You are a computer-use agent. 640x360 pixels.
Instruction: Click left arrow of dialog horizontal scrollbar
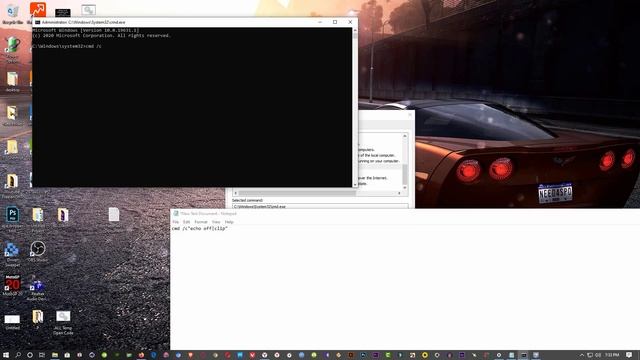coord(236,193)
